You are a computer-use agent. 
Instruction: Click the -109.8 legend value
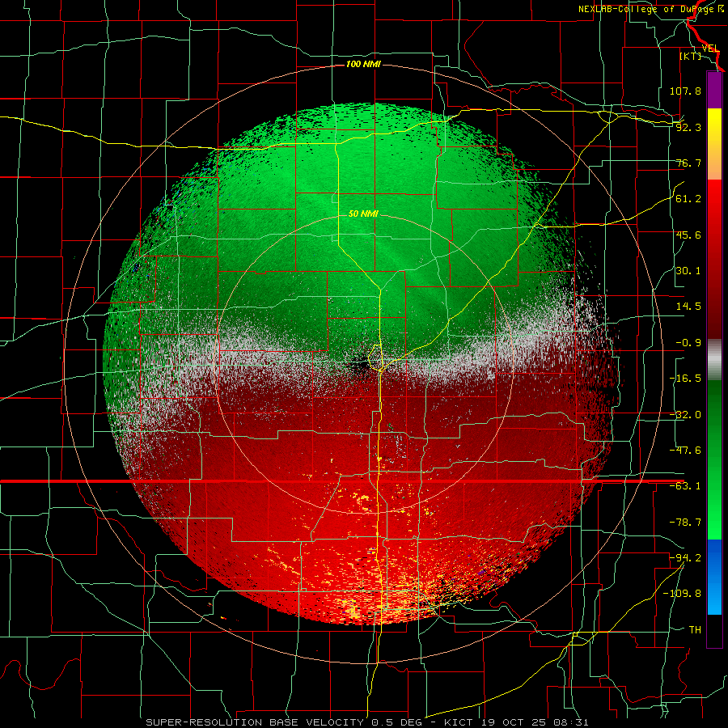(x=682, y=594)
